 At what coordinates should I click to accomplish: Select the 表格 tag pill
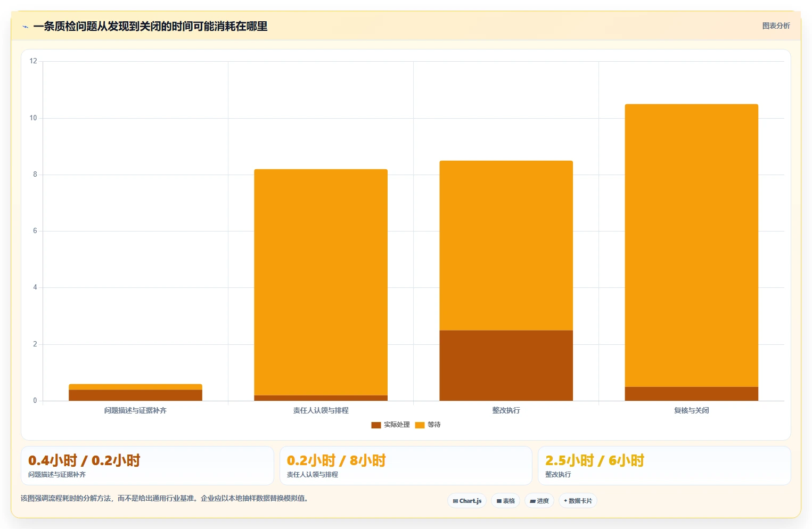(506, 501)
